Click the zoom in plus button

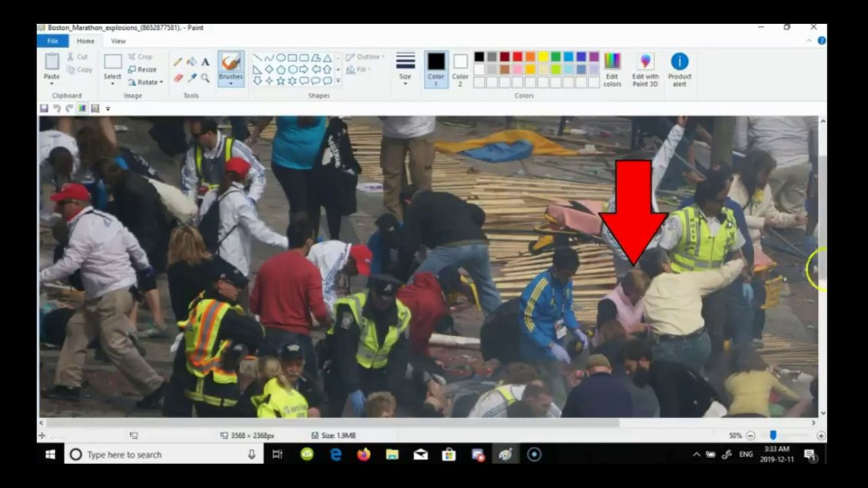821,436
